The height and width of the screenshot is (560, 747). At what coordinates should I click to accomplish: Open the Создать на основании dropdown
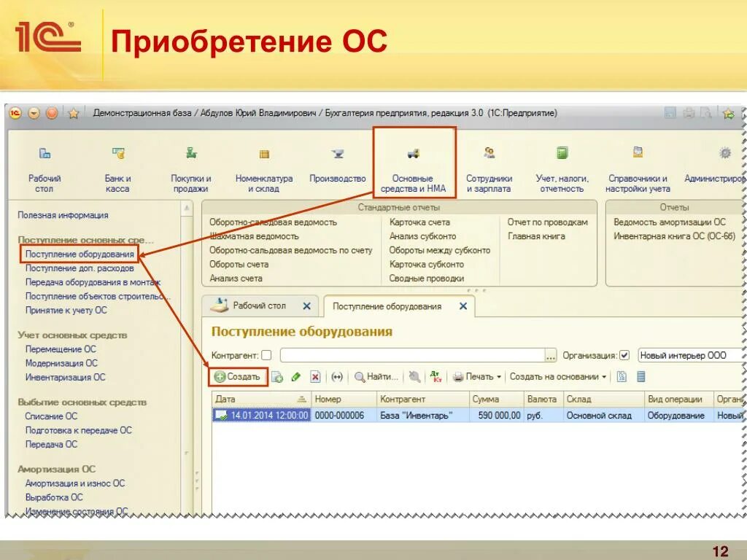click(558, 377)
